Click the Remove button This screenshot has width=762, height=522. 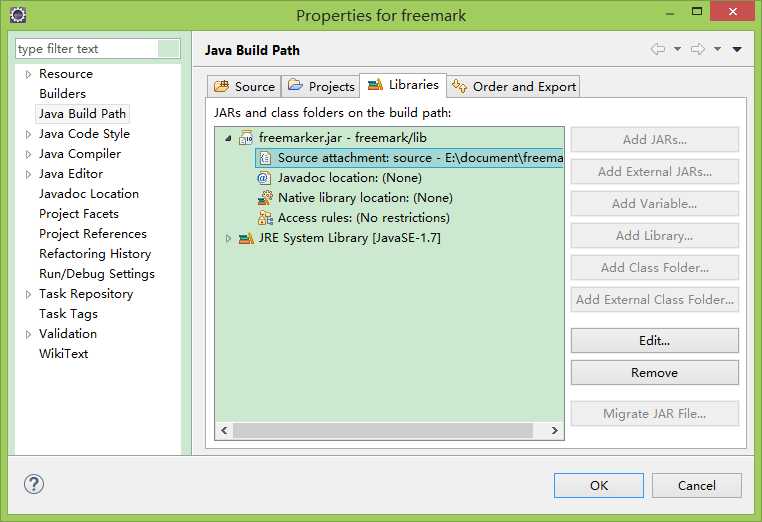tap(655, 373)
